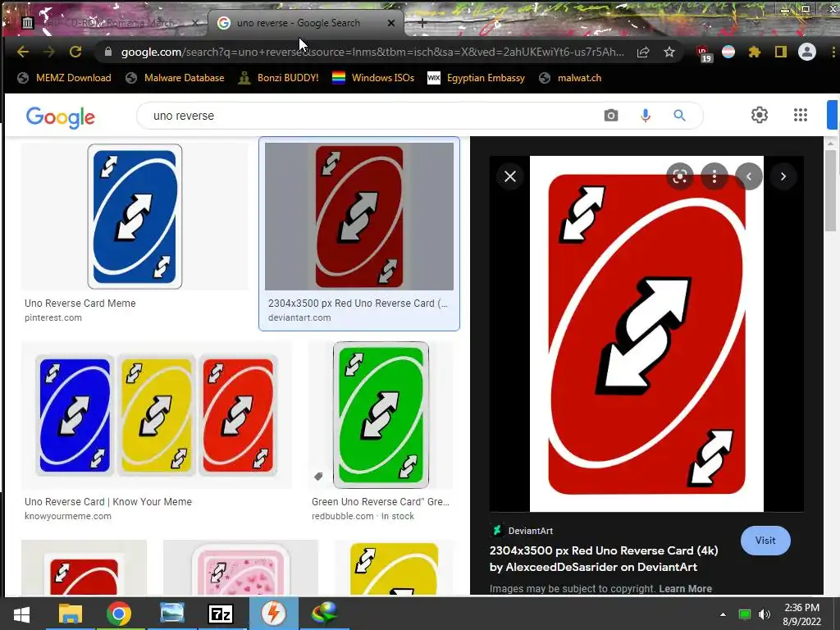Open File Explorer from the taskbar
This screenshot has height=630, width=840.
pos(71,614)
